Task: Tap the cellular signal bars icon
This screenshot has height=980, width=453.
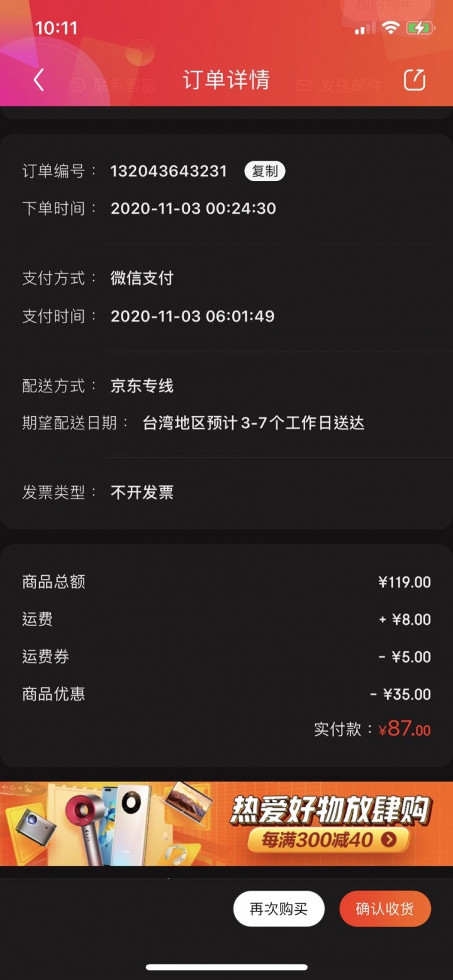Action: click(x=366, y=28)
